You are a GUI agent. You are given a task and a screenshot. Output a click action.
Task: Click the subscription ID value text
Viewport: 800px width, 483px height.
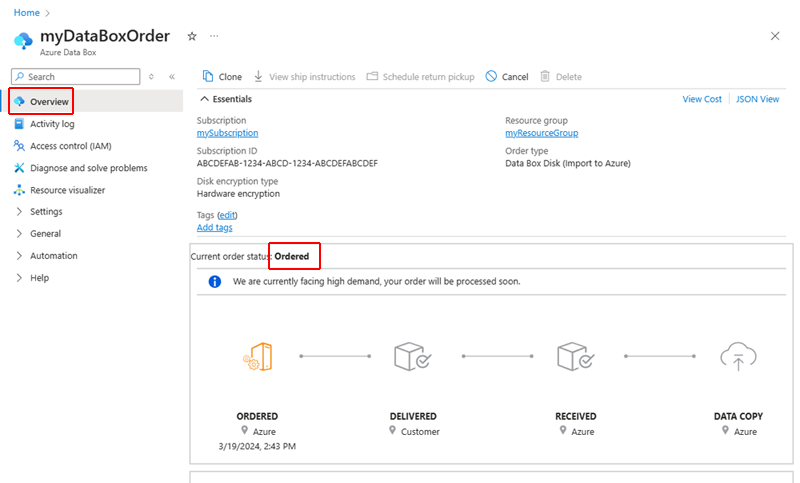coord(287,163)
